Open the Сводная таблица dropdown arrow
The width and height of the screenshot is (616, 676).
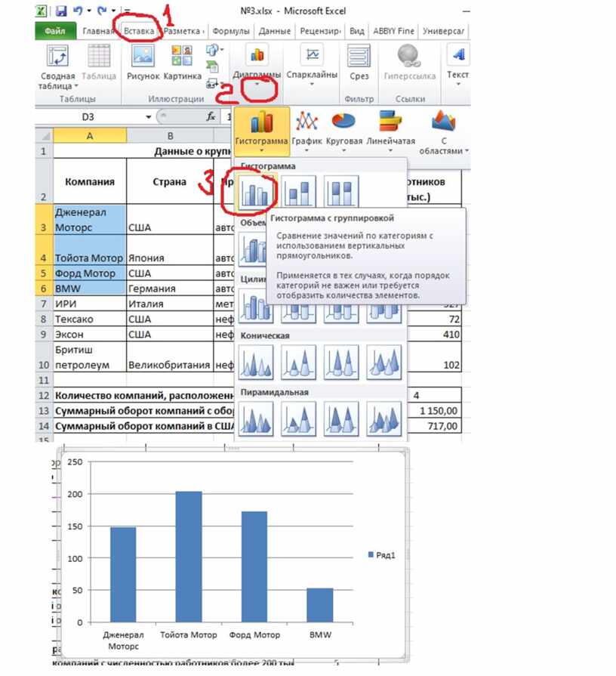pyautogui.click(x=76, y=86)
